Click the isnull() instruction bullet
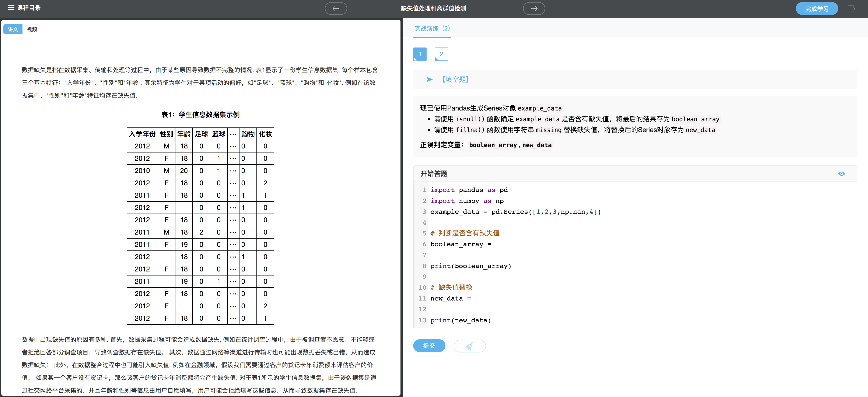This screenshot has width=868, height=397. point(576,119)
